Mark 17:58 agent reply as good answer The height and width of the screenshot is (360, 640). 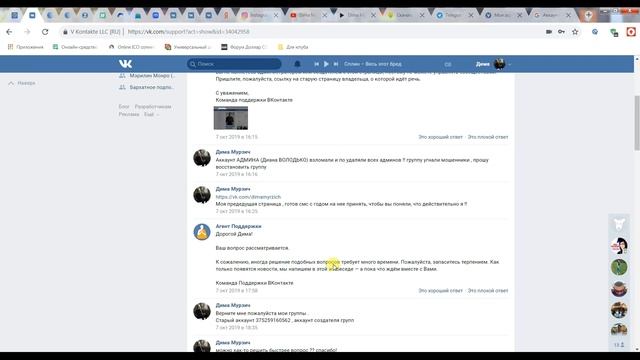pos(440,291)
